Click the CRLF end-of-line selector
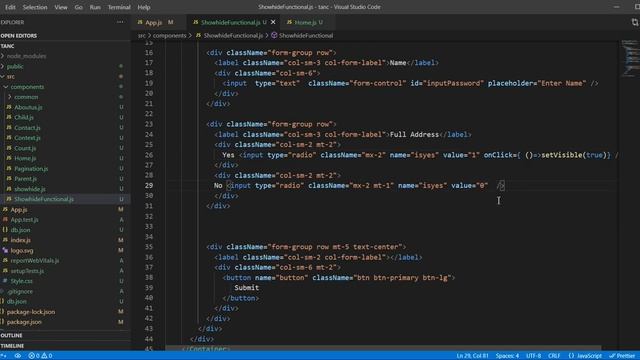640x360 pixels. pos(554,356)
